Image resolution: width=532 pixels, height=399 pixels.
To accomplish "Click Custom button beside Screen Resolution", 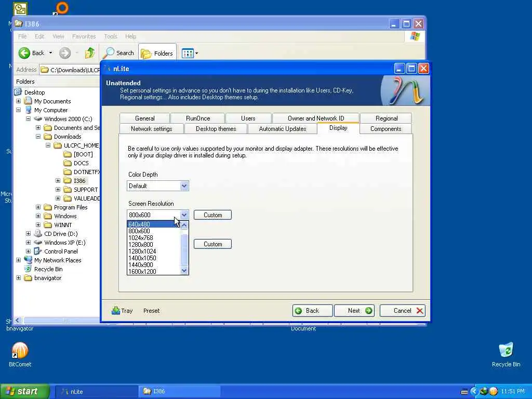I will pos(212,215).
